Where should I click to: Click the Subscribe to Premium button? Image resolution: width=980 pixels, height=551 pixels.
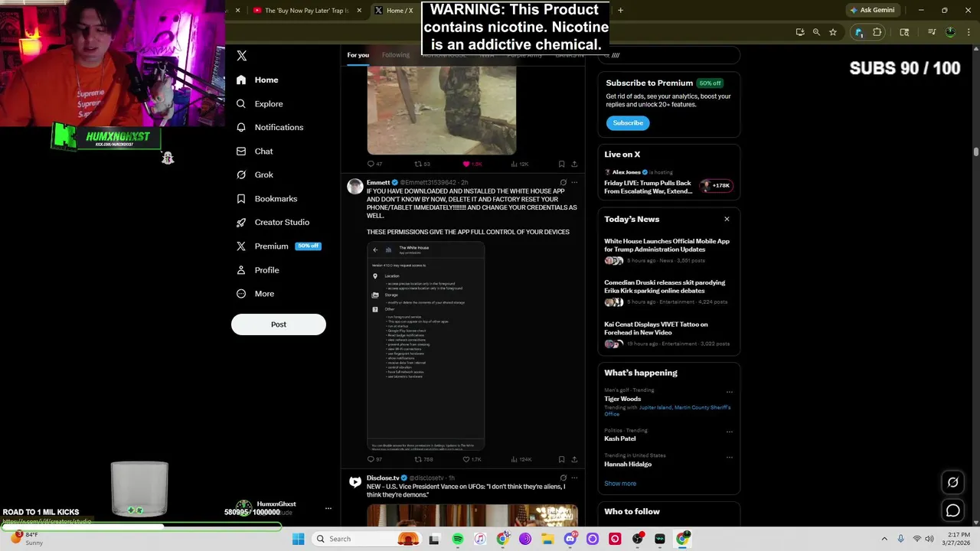[628, 122]
